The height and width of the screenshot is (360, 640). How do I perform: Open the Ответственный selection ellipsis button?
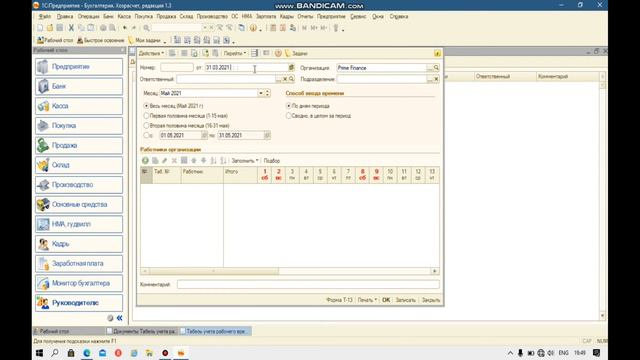click(x=279, y=79)
